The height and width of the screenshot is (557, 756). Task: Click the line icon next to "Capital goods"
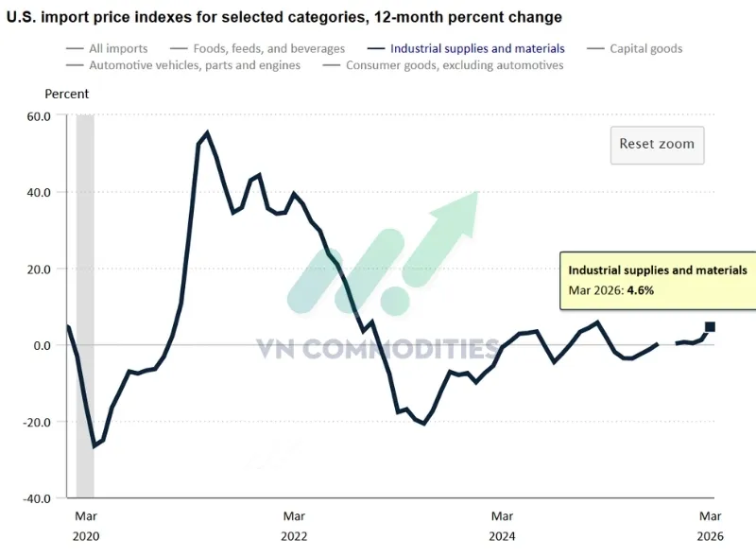coord(595,48)
